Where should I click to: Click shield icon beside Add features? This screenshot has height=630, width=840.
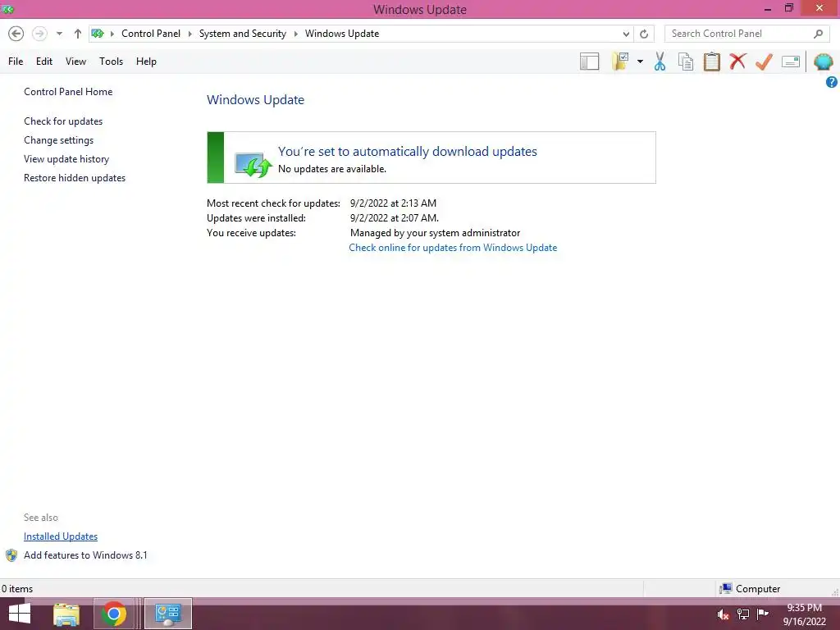click(11, 555)
